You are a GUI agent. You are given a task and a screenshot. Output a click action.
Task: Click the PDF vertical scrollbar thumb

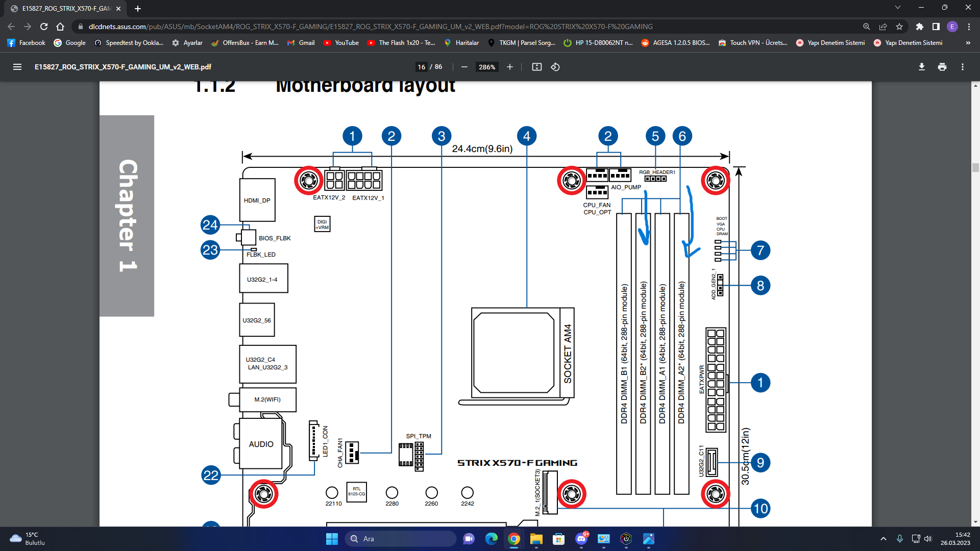[x=975, y=167]
